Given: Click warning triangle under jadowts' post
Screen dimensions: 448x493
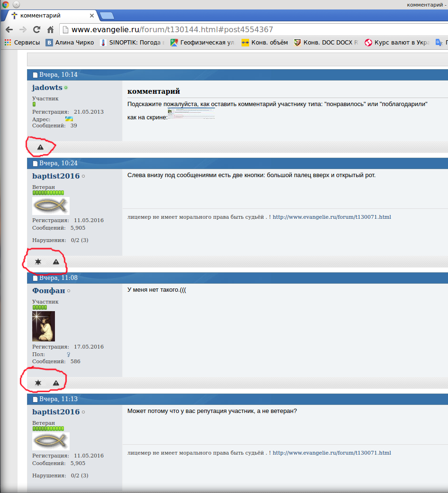Looking at the screenshot, I should tap(40, 147).
